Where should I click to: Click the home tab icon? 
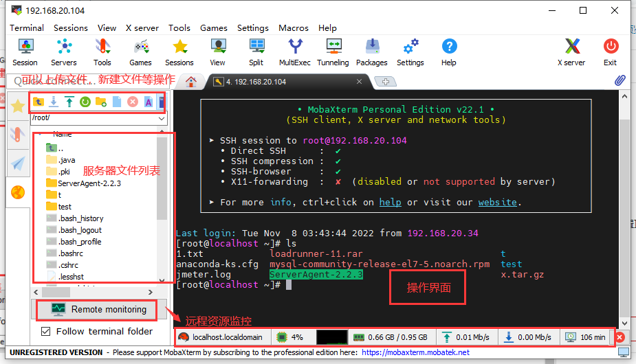coord(191,82)
